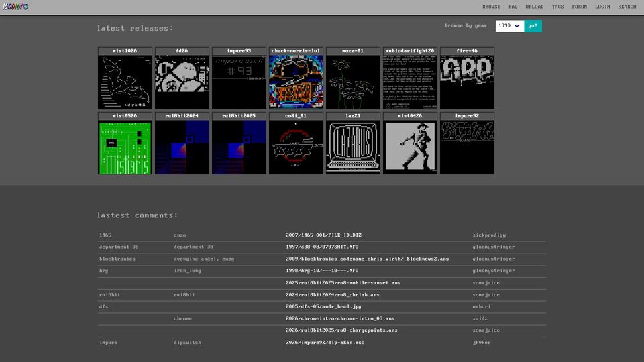This screenshot has width=644, height=362.
Task: Click commenter jh0ker
Action: coord(482,343)
